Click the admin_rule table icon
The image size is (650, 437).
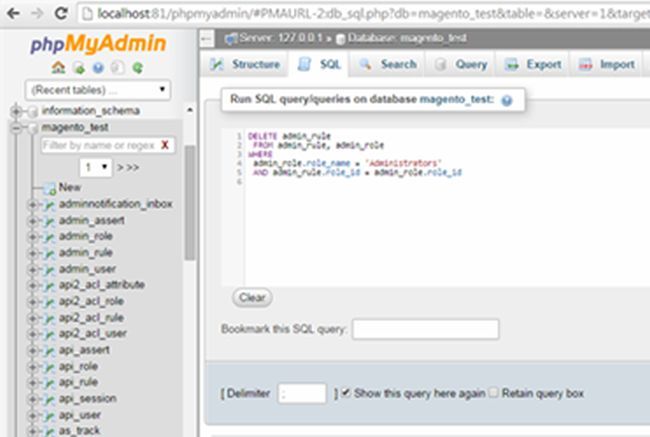point(49,253)
